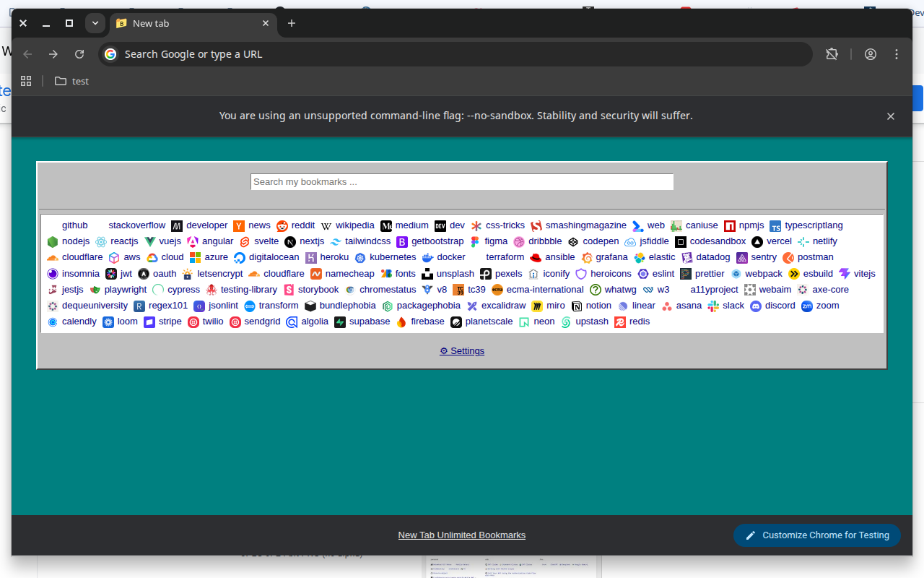
Task: Click the TypeScript icon beside typescriptlang
Action: pos(775,226)
